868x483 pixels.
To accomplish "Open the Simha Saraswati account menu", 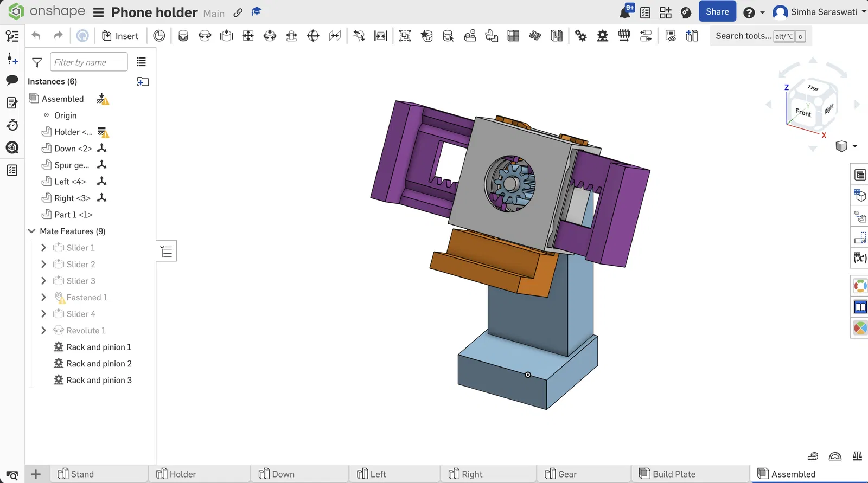I will point(819,12).
